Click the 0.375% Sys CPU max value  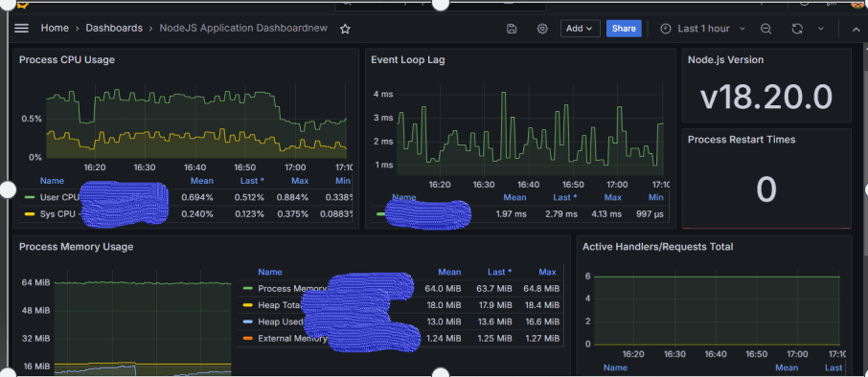pos(293,214)
